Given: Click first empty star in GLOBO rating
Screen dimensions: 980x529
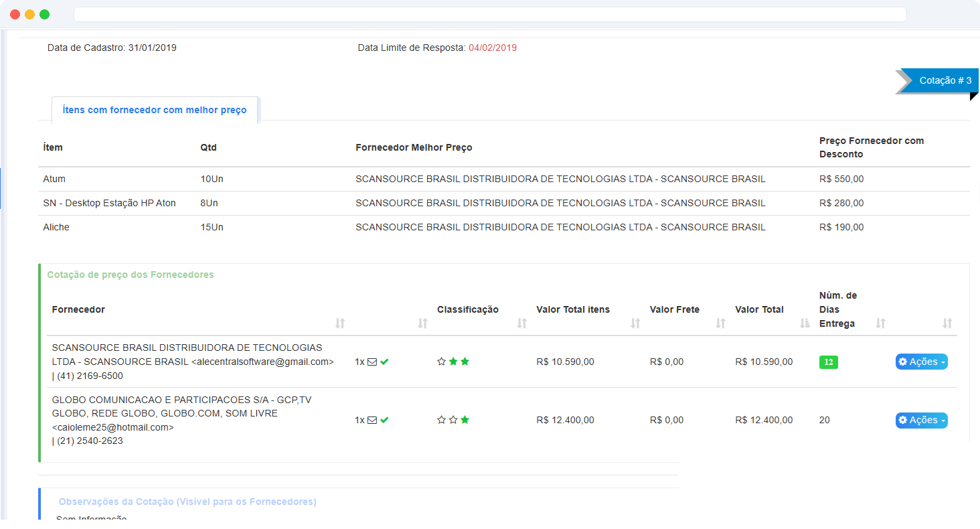Looking at the screenshot, I should tap(441, 420).
